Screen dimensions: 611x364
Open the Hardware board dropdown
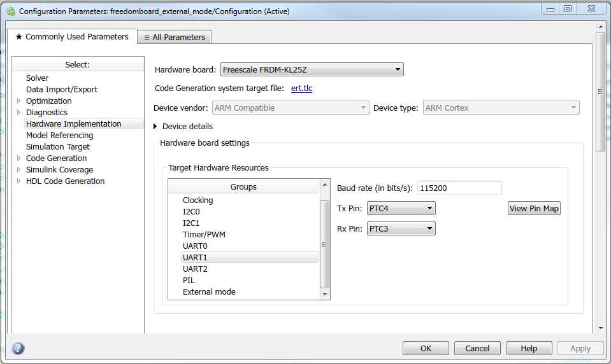click(312, 70)
